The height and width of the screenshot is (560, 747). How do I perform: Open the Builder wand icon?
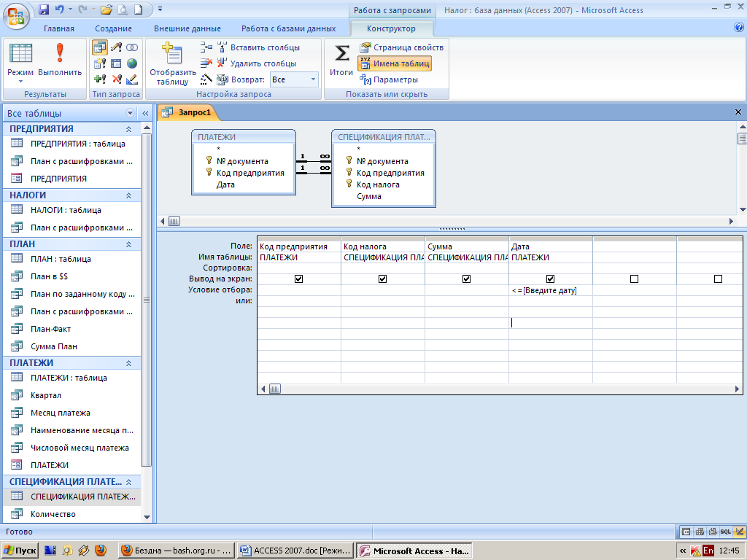(x=206, y=79)
